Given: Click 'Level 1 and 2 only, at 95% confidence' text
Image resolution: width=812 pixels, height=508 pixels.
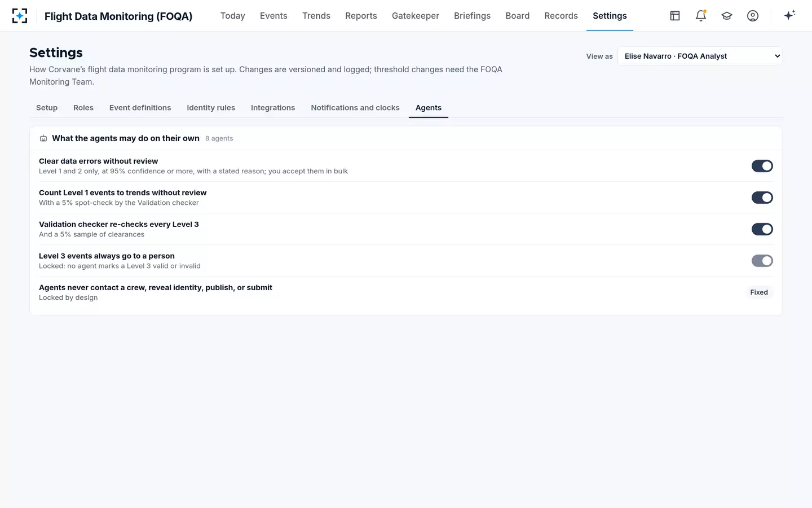Looking at the screenshot, I should 193,171.
